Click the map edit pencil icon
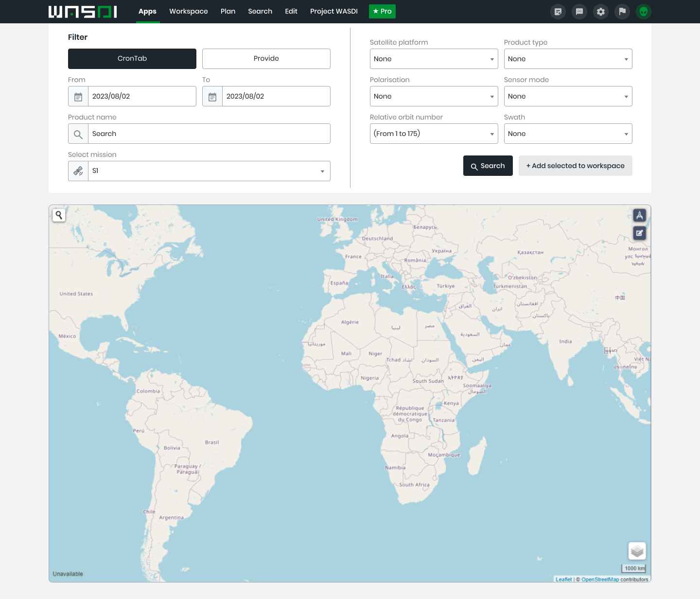The height and width of the screenshot is (599, 700). 639,233
